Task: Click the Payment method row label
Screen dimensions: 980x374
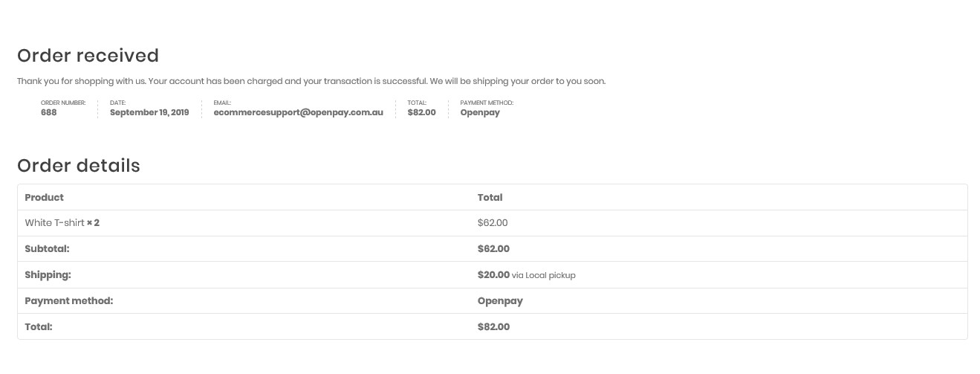Action: point(68,301)
